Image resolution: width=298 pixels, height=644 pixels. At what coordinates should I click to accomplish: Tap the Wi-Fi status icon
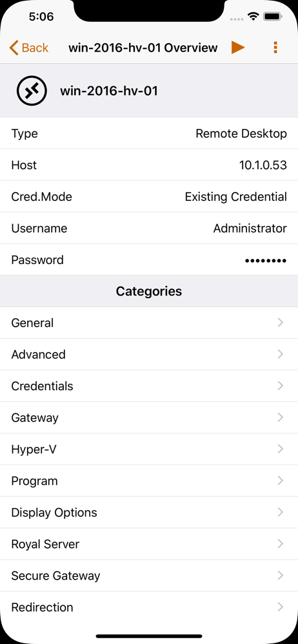click(x=253, y=17)
